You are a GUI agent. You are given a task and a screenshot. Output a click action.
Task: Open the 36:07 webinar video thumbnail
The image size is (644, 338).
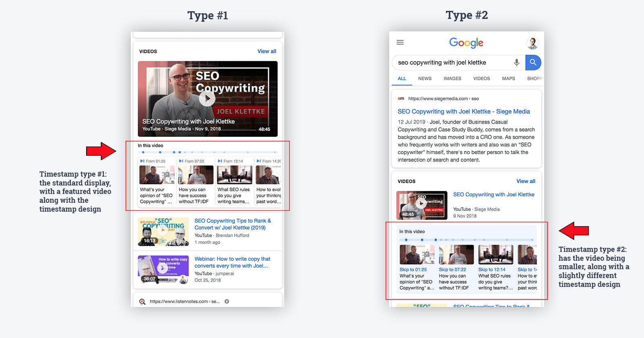coord(163,270)
